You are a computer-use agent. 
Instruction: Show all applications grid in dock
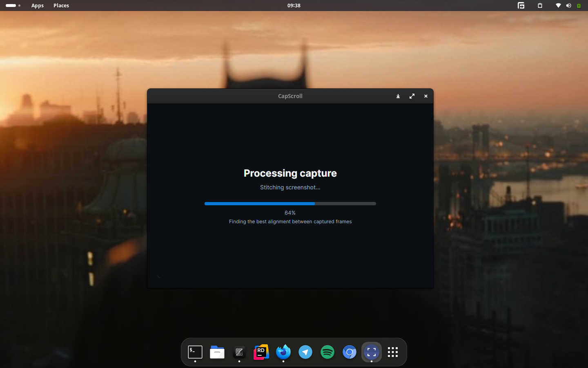pyautogui.click(x=393, y=352)
